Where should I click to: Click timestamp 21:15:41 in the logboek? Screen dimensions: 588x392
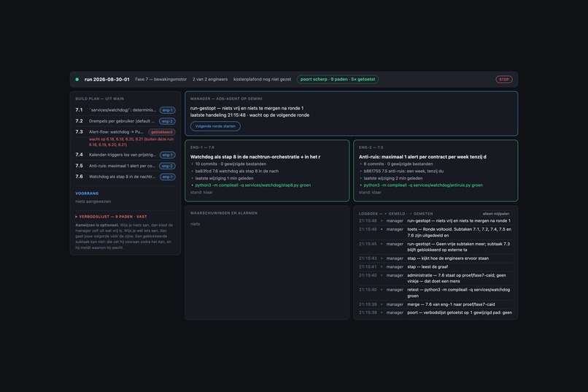368,267
